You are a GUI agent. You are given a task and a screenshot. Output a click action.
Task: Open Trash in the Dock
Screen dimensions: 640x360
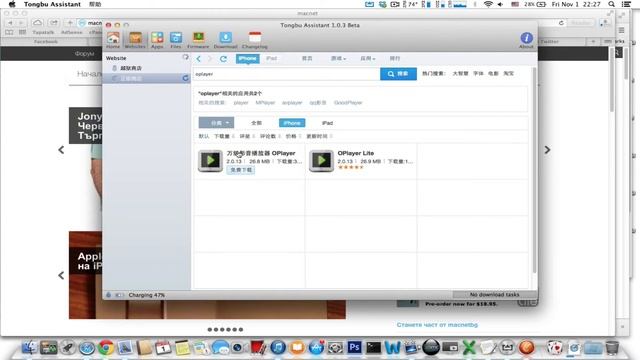611,347
